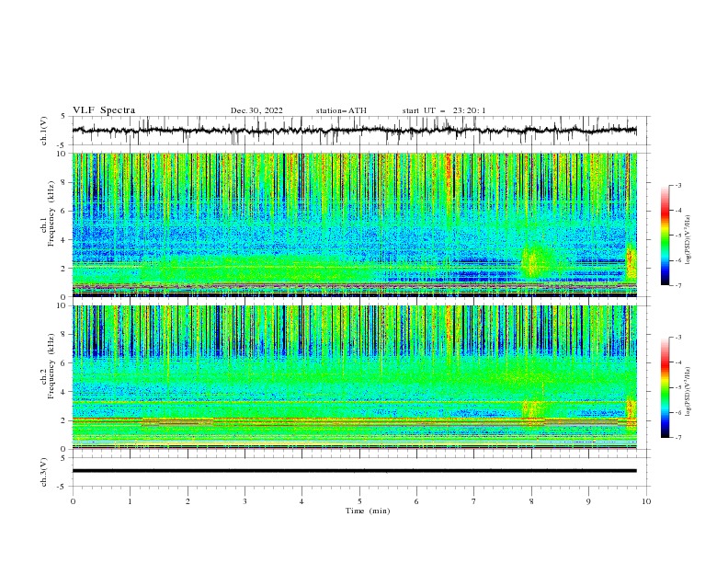Select the "start UT = 23:20:1" text
Image resolution: width=728 pixels, height=563 pixels.
(444, 110)
